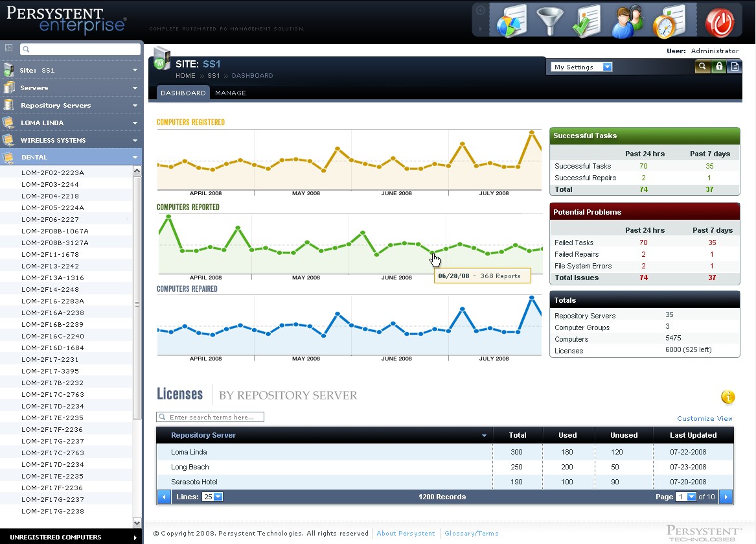Open the My Settings dropdown
This screenshot has height=544, width=756.
[581, 67]
